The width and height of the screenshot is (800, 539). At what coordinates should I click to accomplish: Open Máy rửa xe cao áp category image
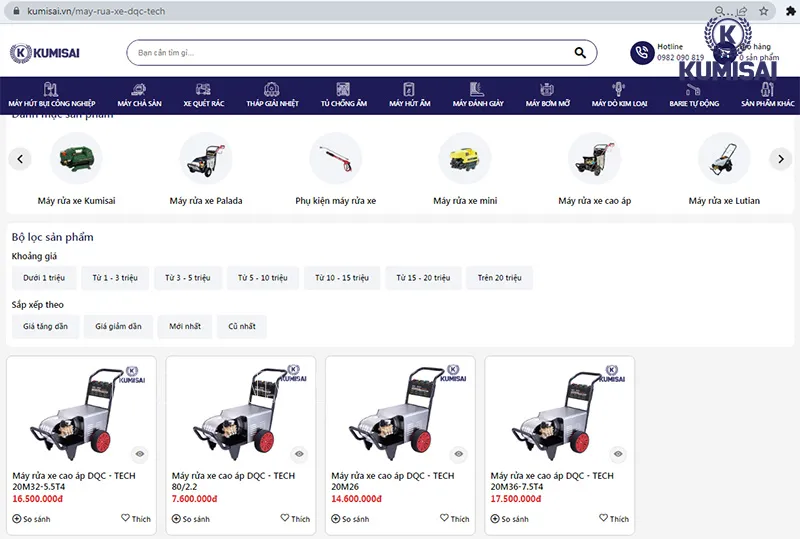594,158
